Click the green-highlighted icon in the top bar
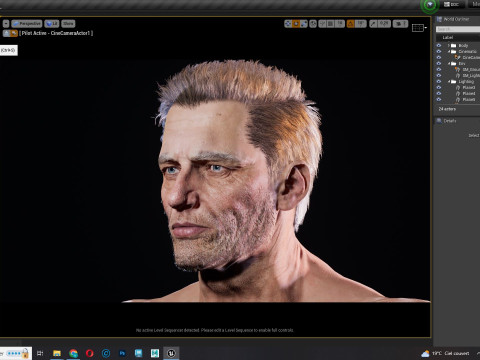Screen dimensions: 480x360 [x=430, y=5]
